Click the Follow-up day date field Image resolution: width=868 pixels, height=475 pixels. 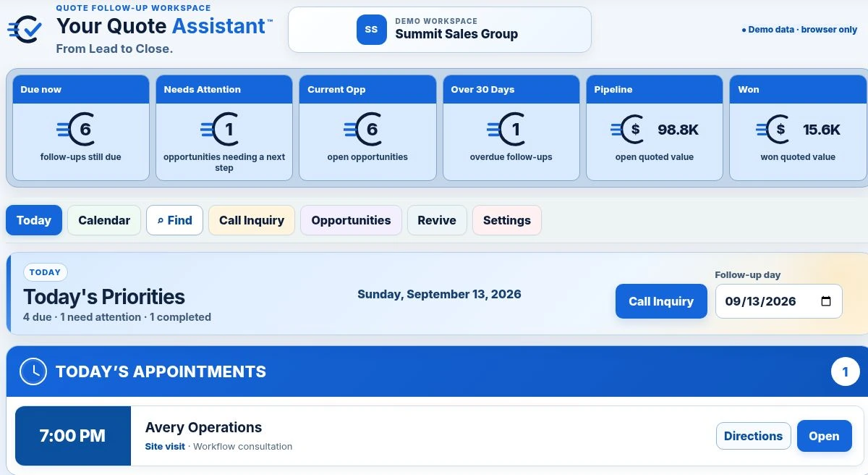point(778,301)
